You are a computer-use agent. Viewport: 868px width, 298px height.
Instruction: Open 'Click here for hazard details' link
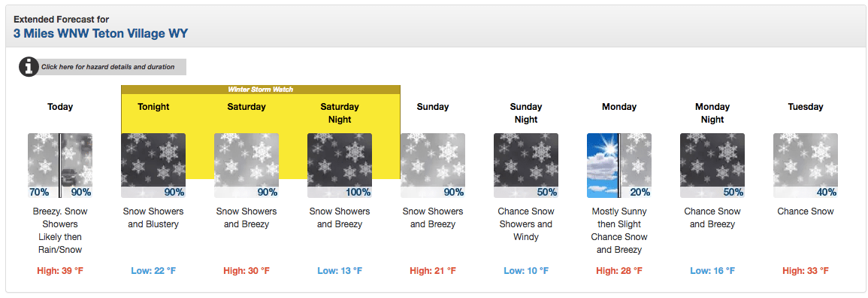[108, 67]
